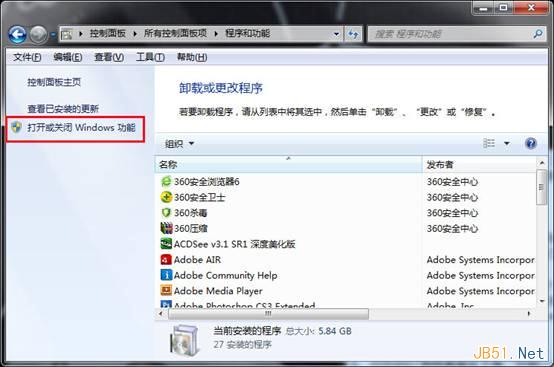Go back with the blue Back arrow

click(x=17, y=35)
